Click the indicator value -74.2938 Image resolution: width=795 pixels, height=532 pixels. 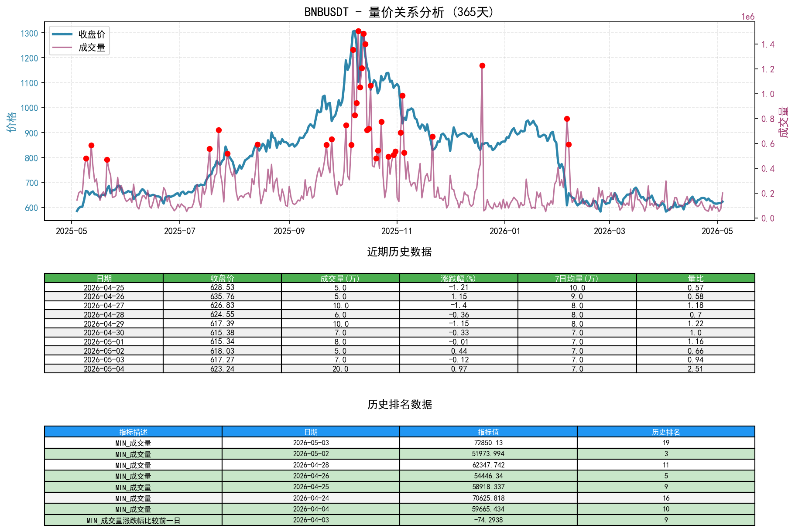point(488,520)
